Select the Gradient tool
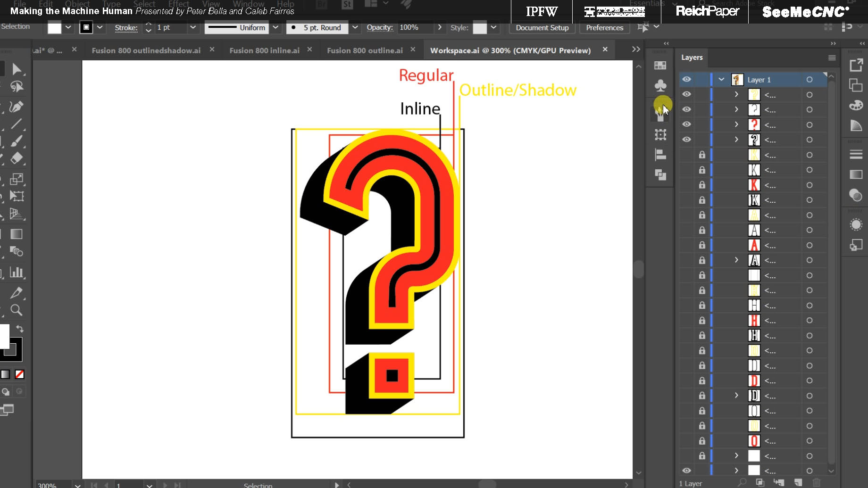 tap(17, 234)
